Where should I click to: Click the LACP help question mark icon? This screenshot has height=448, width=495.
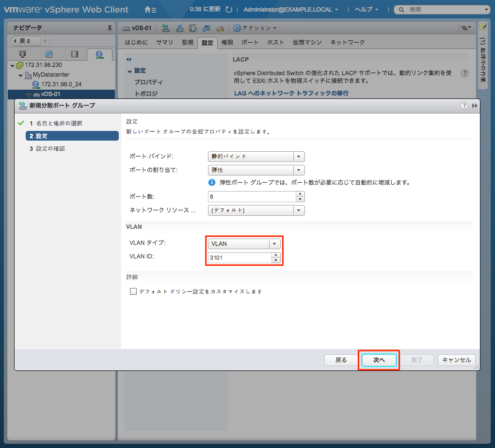click(x=464, y=73)
